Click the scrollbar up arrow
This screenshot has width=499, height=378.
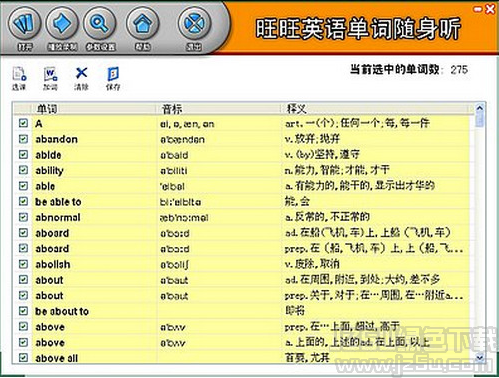tap(480, 108)
